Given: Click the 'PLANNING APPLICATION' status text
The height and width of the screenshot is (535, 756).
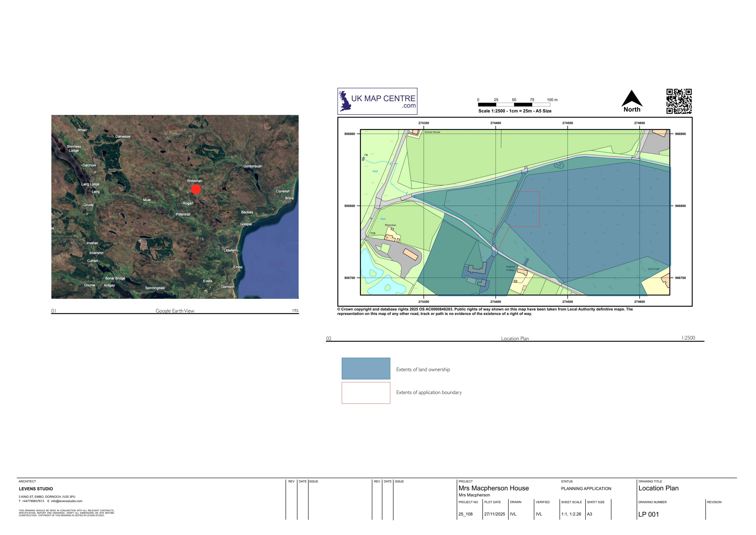Looking at the screenshot, I should (586, 488).
